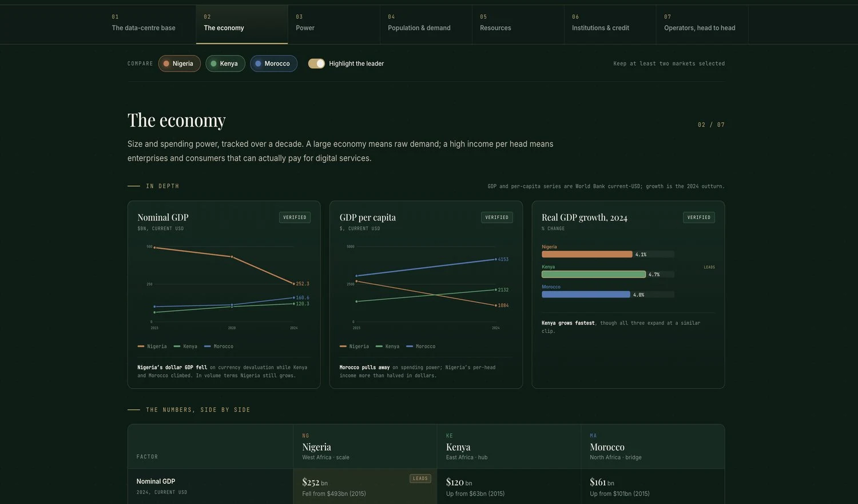
Task: Click the Nominal GDP Verified badge
Action: pos(295,217)
